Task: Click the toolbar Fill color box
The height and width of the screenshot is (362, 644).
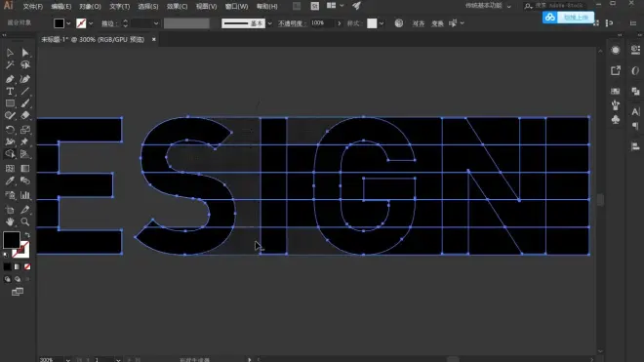Action: [12, 240]
